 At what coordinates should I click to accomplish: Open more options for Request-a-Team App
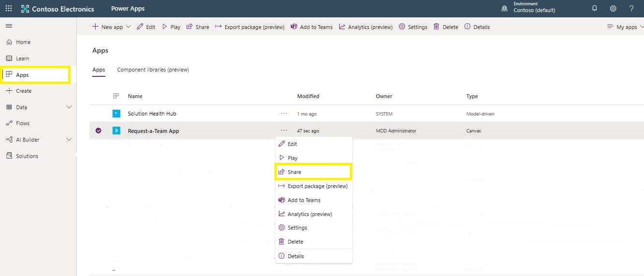[284, 131]
